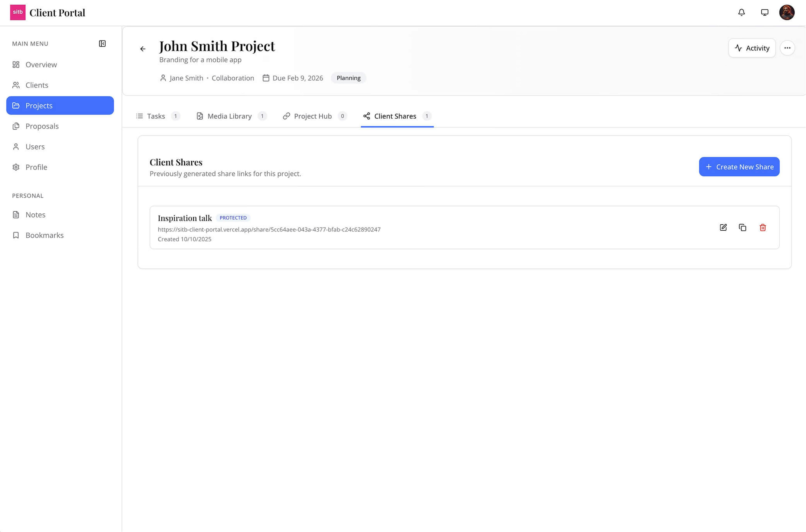Image resolution: width=806 pixels, height=532 pixels.
Task: Collapse the main menu sidebar
Action: click(102, 43)
